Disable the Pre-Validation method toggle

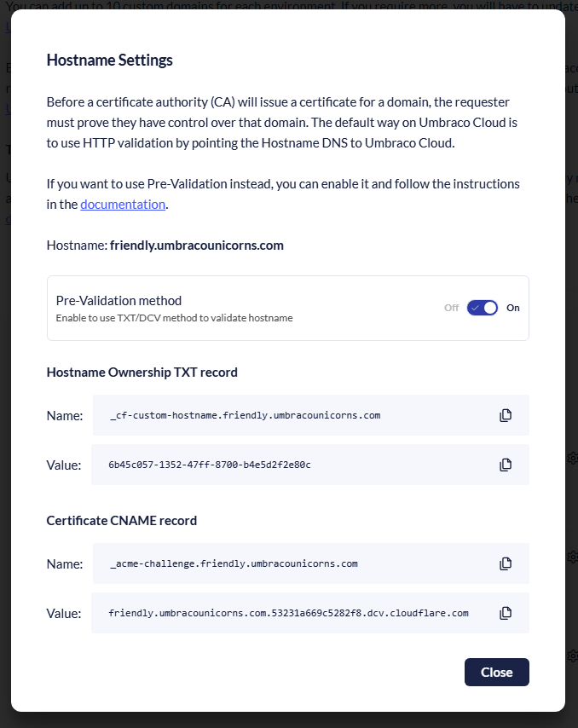tap(483, 308)
